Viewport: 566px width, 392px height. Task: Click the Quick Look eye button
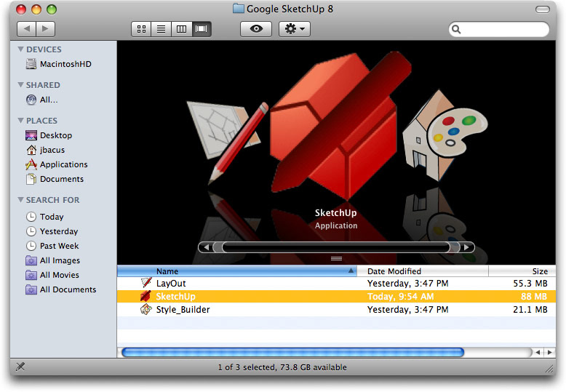click(x=256, y=29)
